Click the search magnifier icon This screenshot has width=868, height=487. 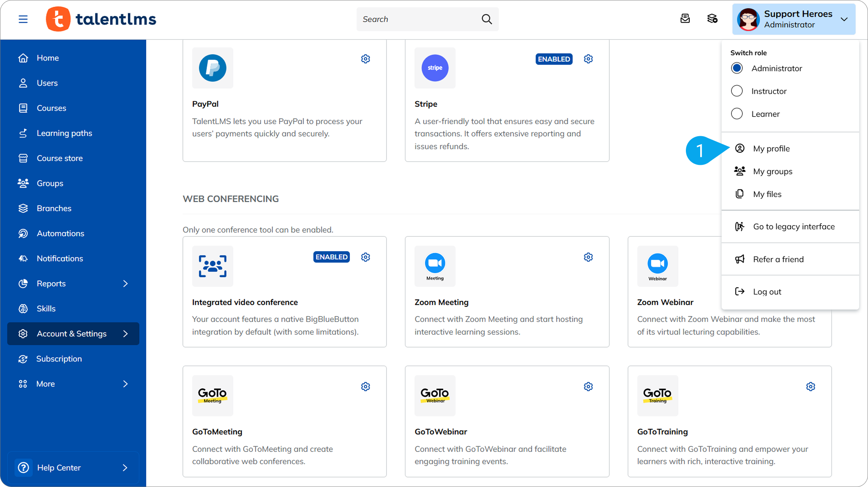[x=487, y=19]
